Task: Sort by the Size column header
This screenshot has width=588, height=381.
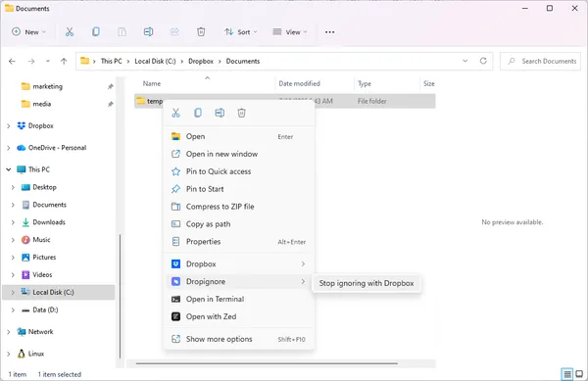Action: pyautogui.click(x=429, y=83)
